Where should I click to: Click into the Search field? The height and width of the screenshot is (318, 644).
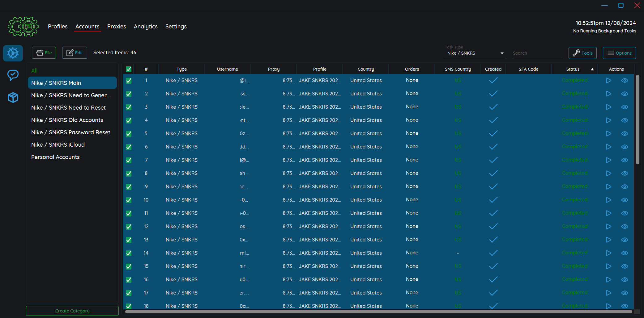(x=537, y=53)
